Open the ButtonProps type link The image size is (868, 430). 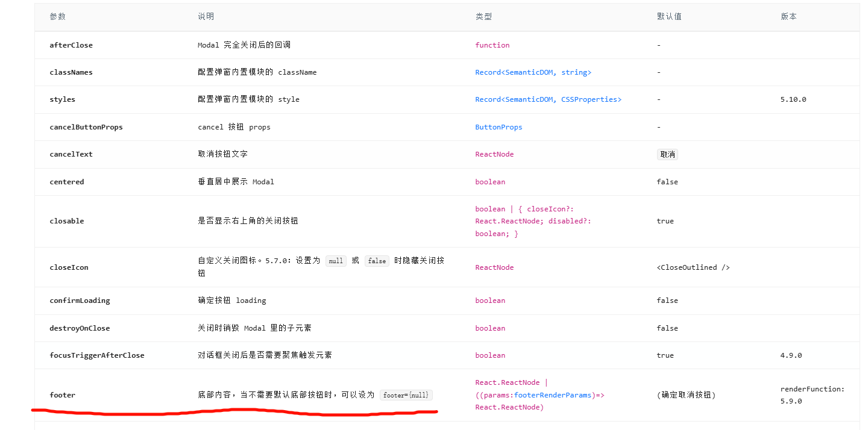point(498,127)
